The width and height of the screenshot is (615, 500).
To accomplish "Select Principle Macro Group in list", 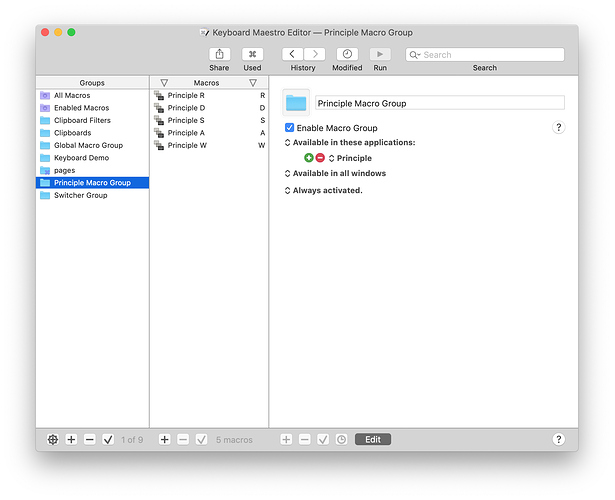I will 92,183.
